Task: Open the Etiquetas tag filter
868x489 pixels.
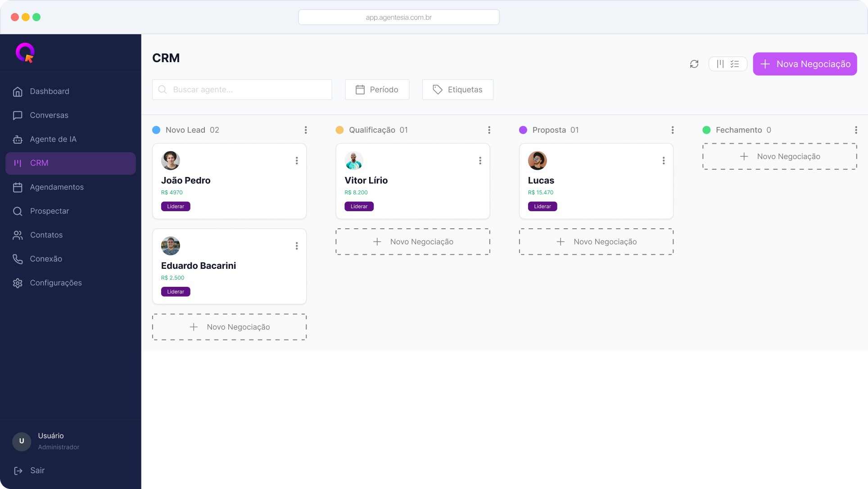Action: pyautogui.click(x=457, y=90)
